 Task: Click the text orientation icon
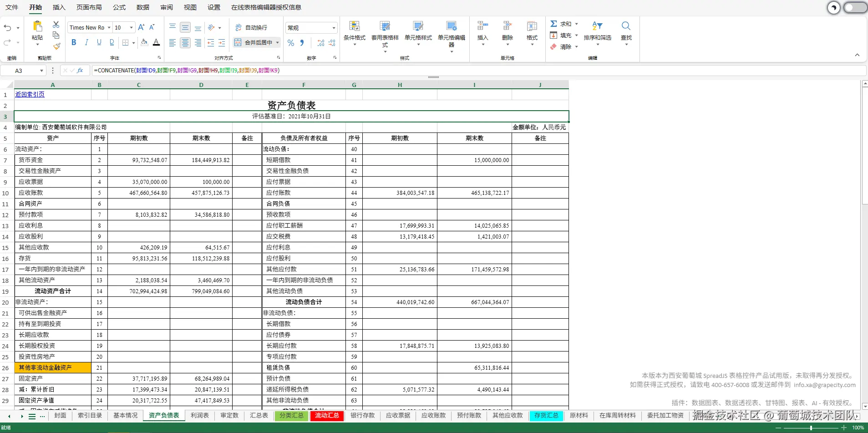point(211,27)
